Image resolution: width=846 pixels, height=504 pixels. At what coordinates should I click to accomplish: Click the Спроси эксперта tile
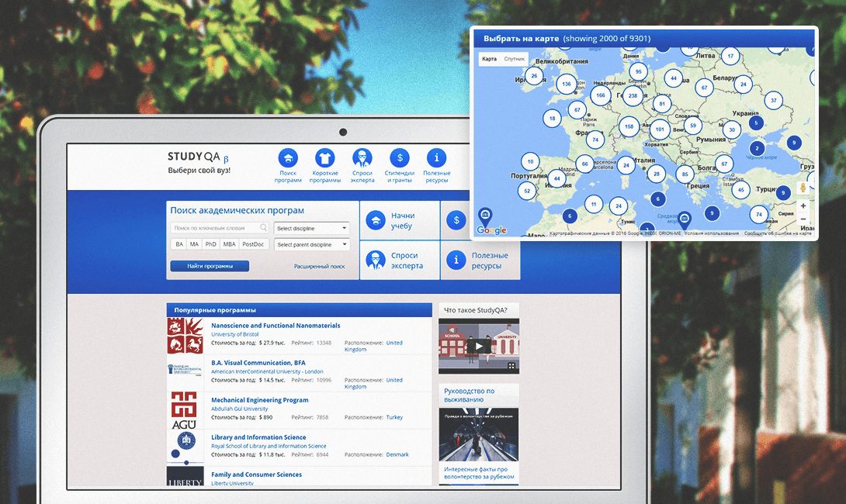pos(400,261)
